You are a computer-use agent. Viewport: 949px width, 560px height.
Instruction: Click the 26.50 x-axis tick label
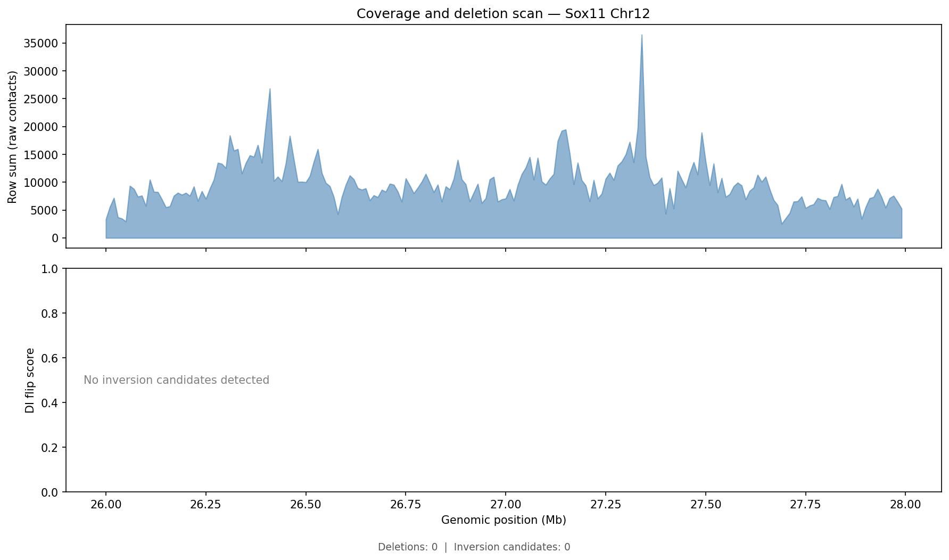click(306, 505)
